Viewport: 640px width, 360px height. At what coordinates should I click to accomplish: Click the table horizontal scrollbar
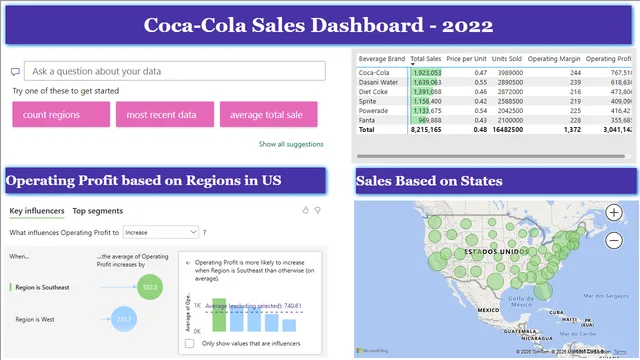pos(491,156)
